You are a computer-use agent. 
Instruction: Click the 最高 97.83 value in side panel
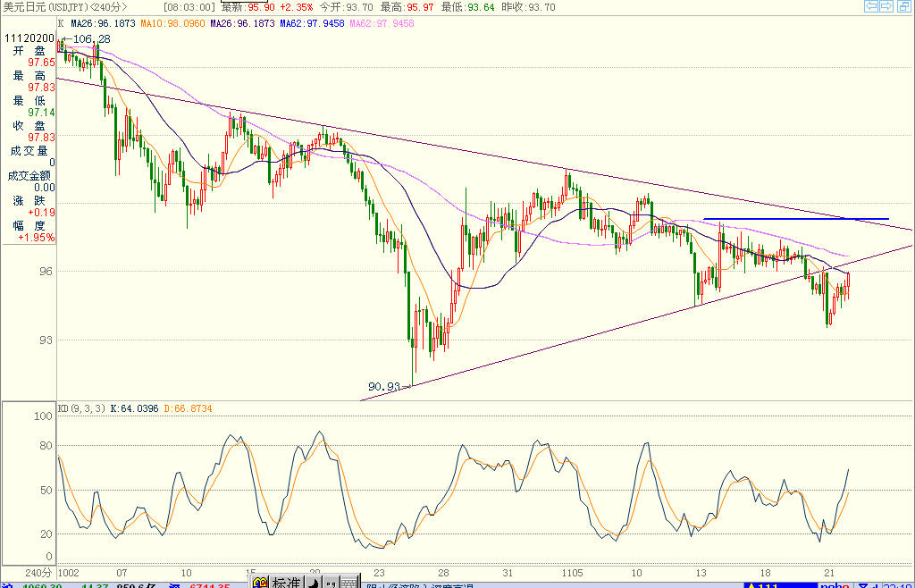tap(41, 88)
